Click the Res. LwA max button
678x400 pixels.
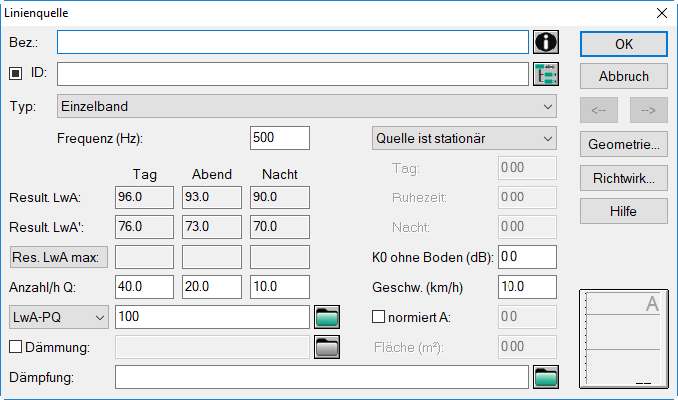click(x=59, y=257)
